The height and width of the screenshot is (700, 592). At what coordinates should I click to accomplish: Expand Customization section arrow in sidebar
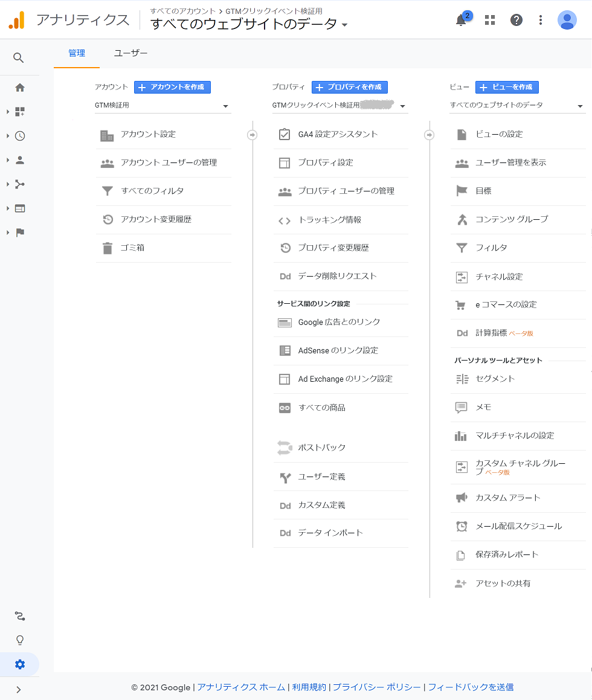click(8, 112)
